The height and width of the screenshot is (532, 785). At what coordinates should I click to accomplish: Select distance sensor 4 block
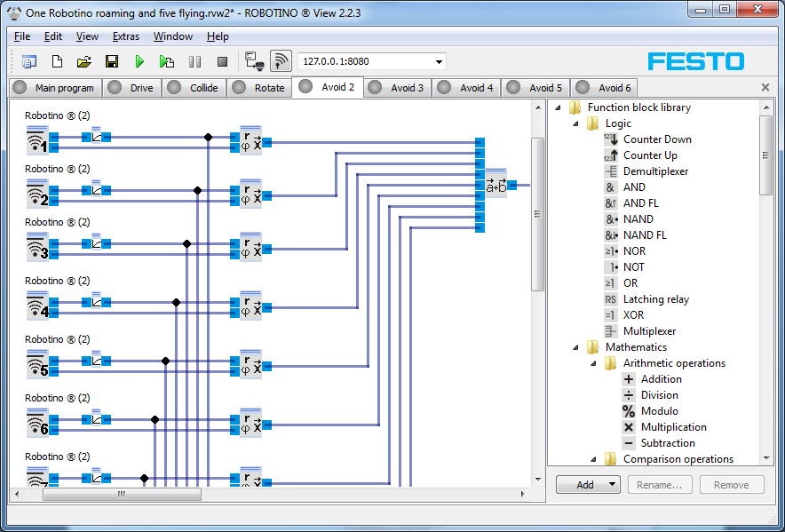[x=37, y=305]
